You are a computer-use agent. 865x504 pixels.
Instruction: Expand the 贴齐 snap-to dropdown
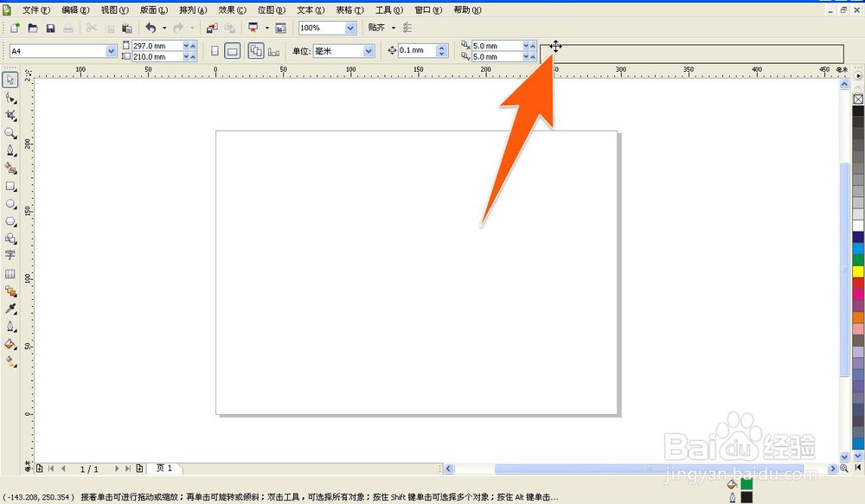394,28
